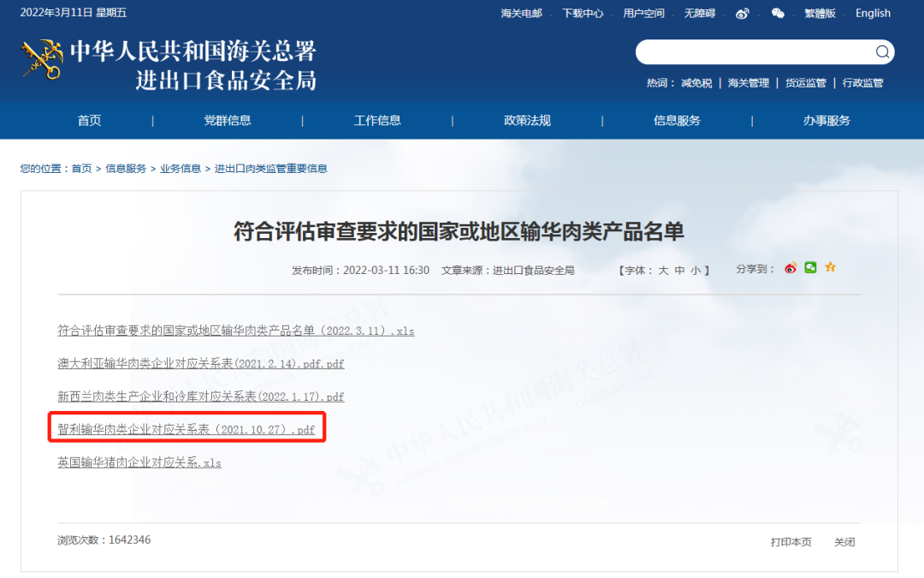Share article via red Weibo icon

[x=791, y=268]
